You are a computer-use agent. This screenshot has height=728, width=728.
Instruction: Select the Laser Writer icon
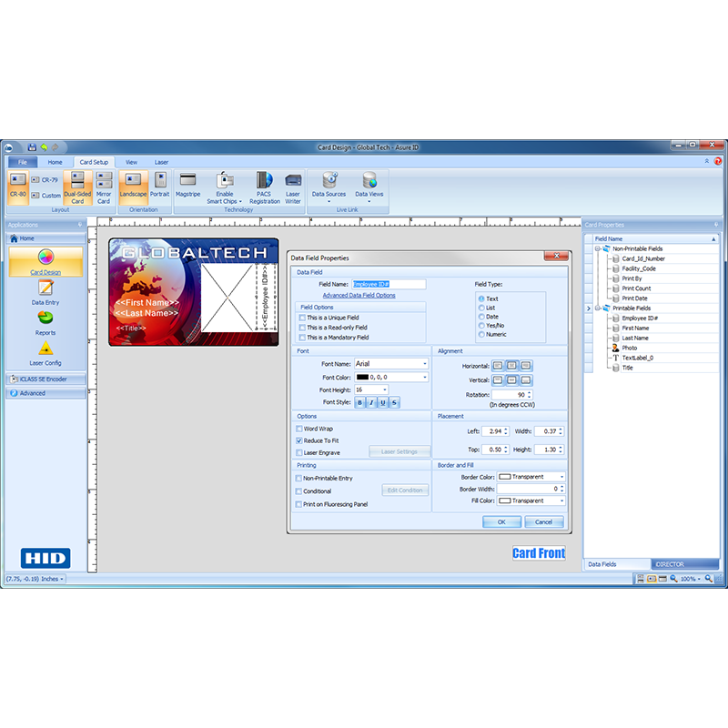pyautogui.click(x=292, y=187)
